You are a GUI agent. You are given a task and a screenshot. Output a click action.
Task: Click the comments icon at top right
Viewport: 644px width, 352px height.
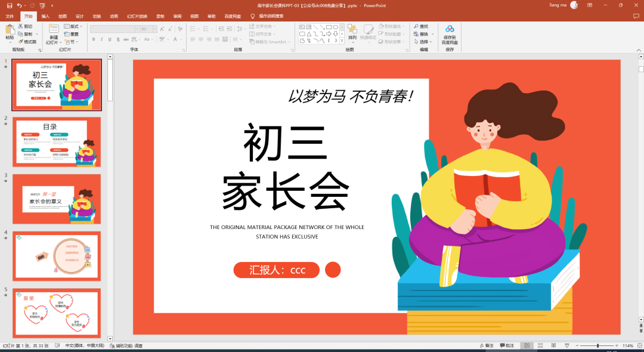636,17
